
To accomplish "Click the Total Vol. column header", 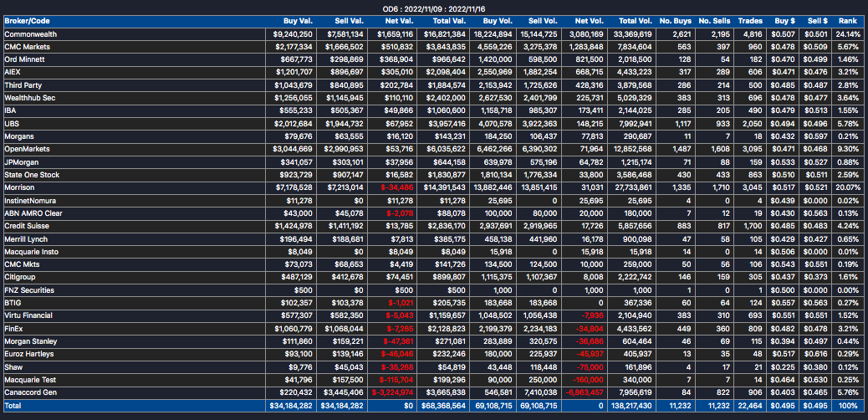I will [634, 21].
